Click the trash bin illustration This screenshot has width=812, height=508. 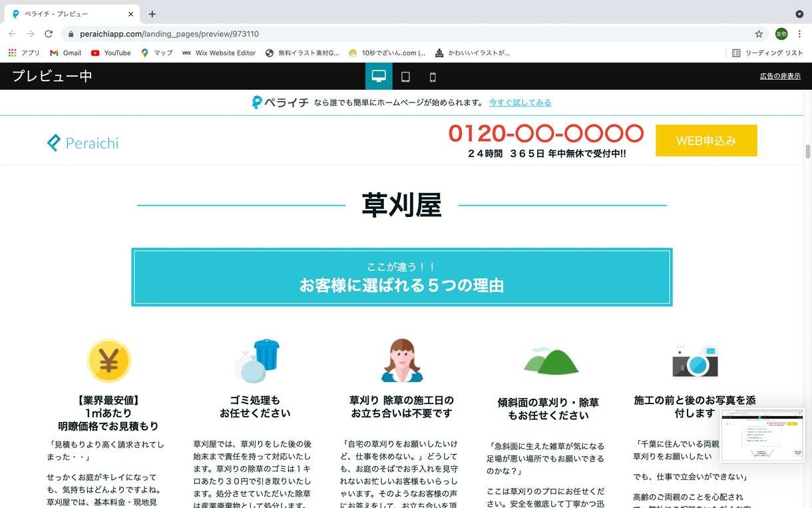pos(256,361)
